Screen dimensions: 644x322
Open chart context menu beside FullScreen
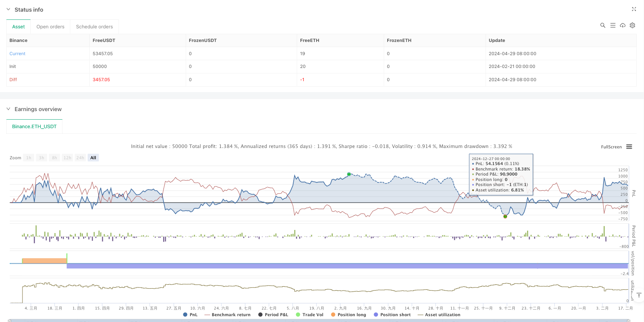pyautogui.click(x=629, y=147)
